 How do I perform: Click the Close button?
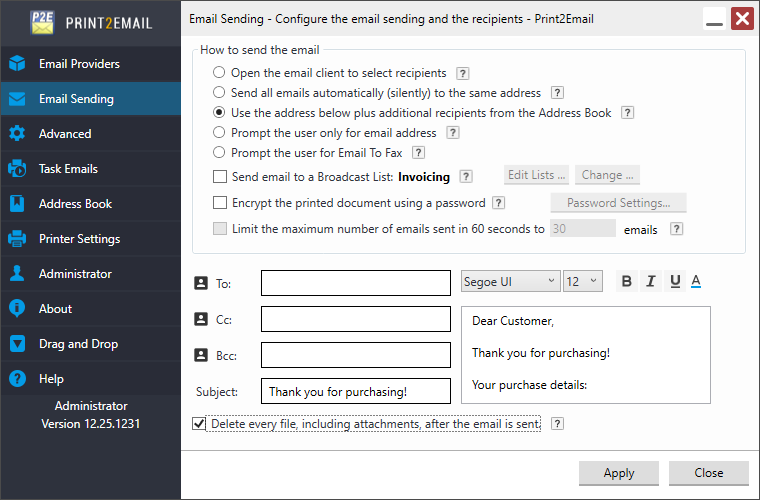(x=709, y=473)
